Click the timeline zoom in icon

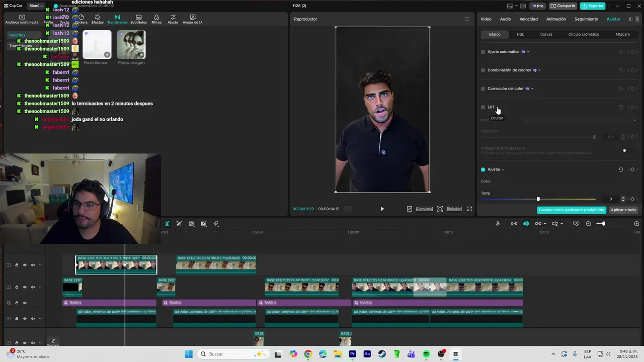[636, 224]
